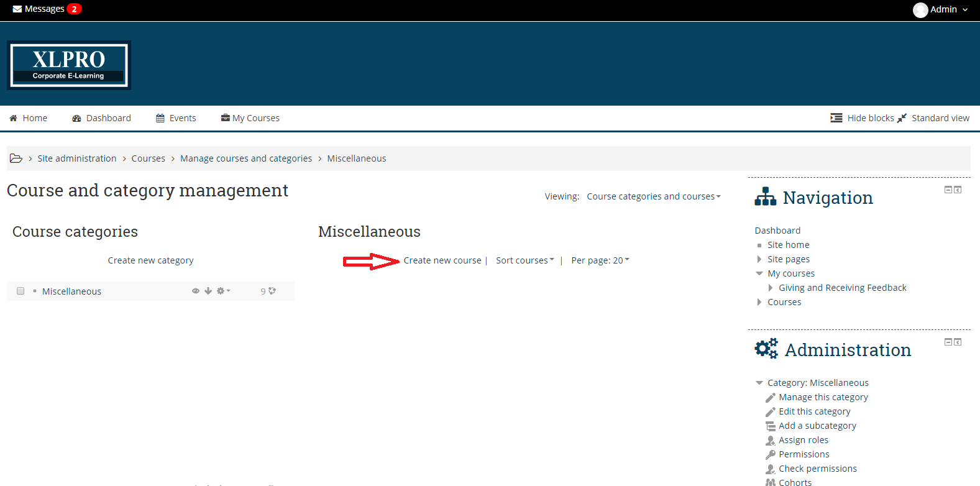Viewport: 980px width, 486px height.
Task: Dock the Administration block to the side
Action: [958, 342]
